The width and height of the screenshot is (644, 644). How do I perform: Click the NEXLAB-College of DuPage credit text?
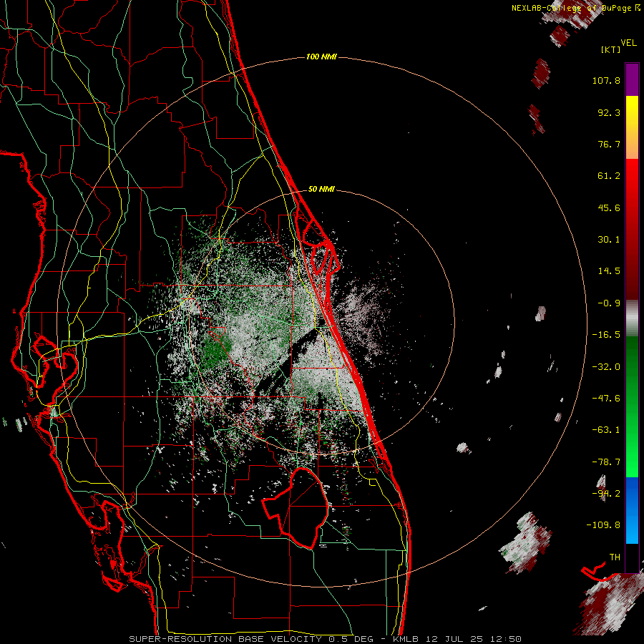[x=575, y=8]
